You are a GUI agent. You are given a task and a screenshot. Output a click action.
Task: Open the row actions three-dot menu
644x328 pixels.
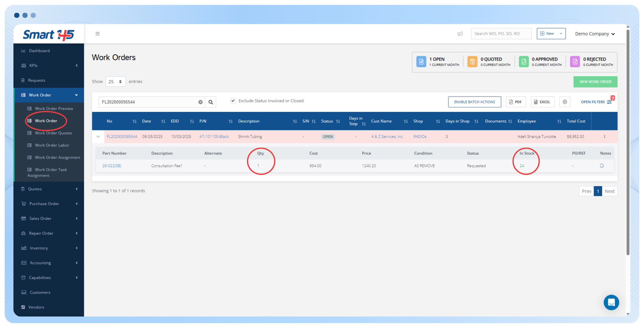[604, 137]
